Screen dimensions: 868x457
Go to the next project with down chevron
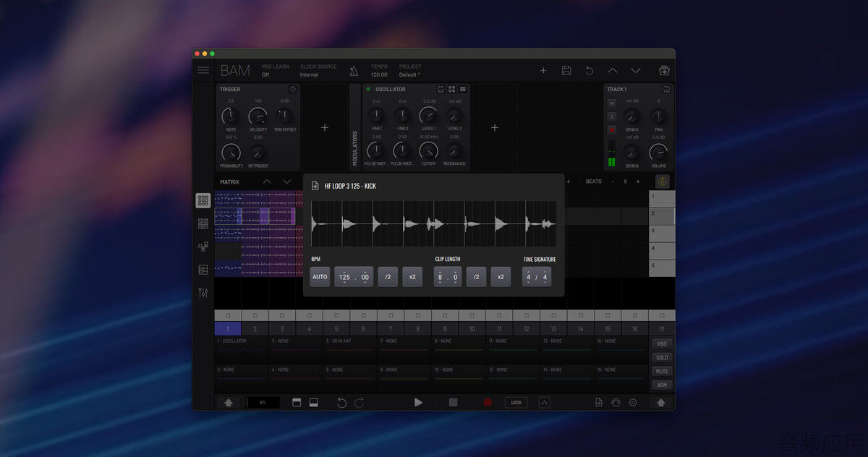click(x=636, y=70)
